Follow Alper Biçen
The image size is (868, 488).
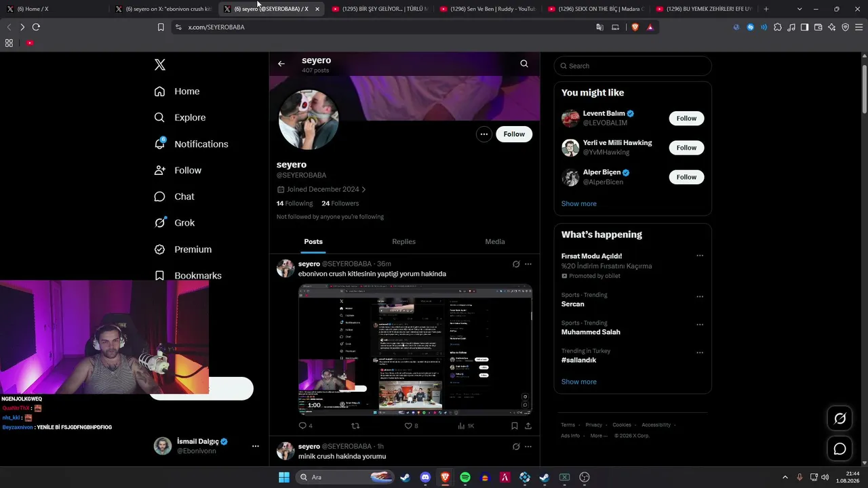click(686, 177)
